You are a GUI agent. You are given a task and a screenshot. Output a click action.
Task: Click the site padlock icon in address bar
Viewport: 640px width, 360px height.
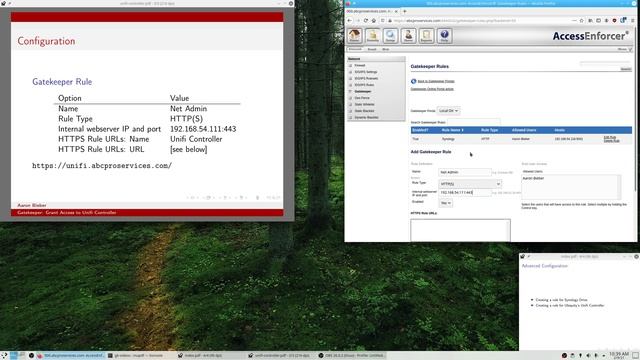coord(390,20)
